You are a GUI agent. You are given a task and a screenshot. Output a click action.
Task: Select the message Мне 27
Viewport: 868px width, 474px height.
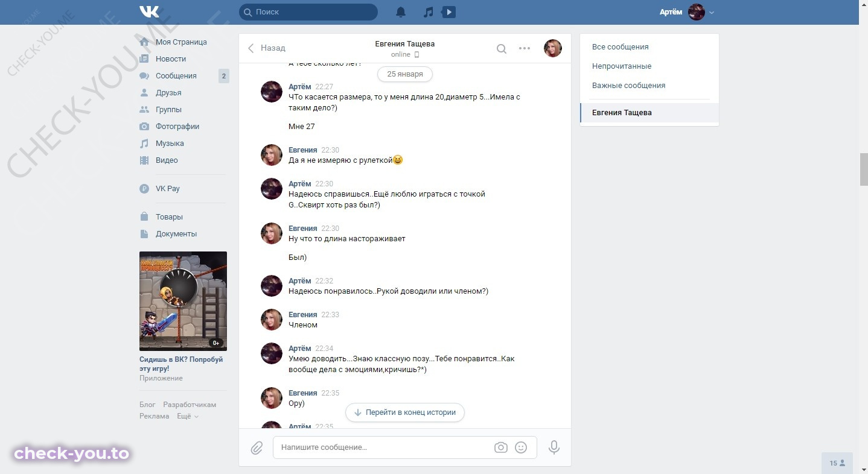coord(302,127)
